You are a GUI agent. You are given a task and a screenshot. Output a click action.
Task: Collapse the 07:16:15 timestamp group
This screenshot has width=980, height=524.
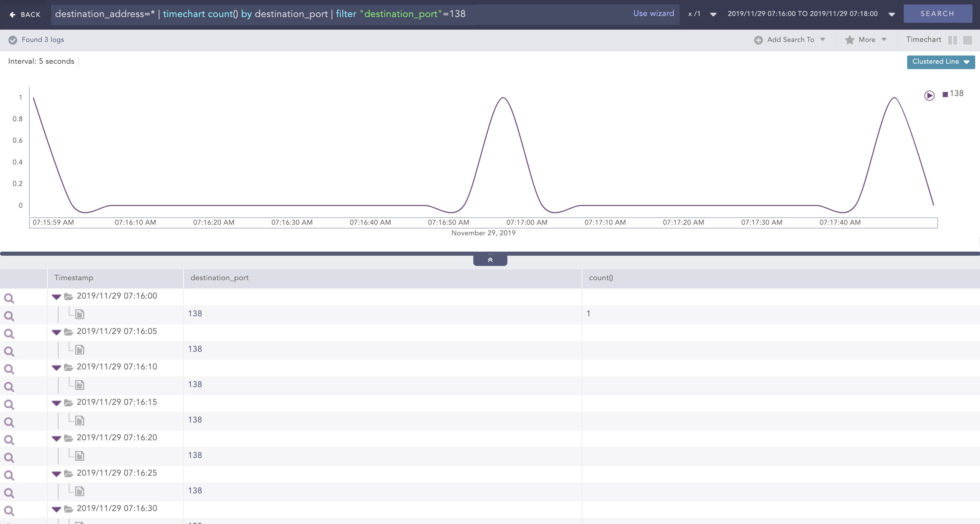coord(56,403)
